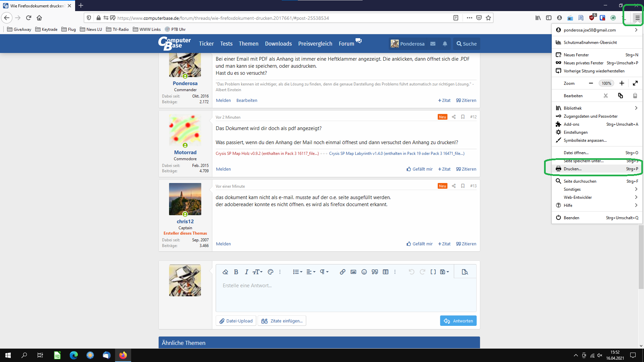Toggle bold formatting in the editor
This screenshot has width=644, height=362.
click(x=236, y=272)
